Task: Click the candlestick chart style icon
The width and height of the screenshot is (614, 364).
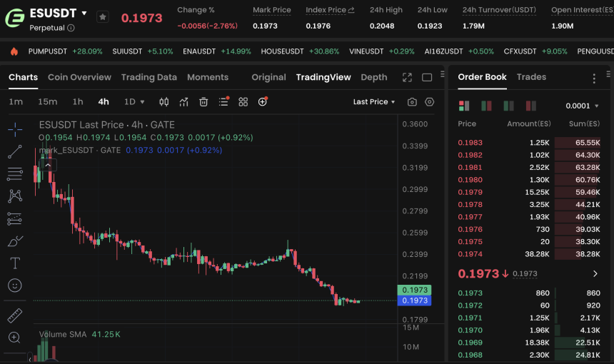Action: point(164,102)
